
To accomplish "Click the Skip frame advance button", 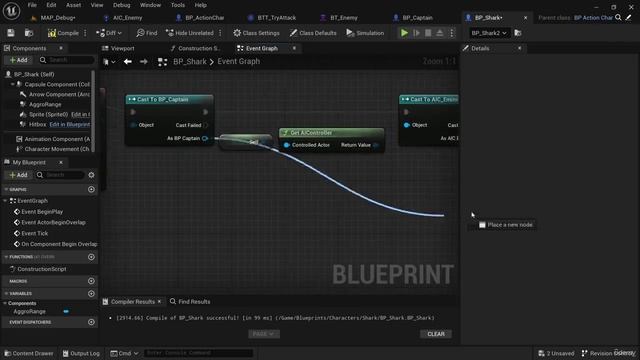I will [x=416, y=33].
